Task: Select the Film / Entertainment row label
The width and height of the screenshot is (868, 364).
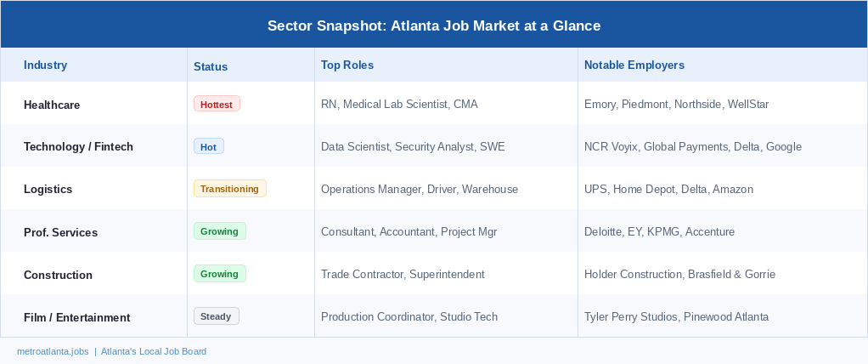Action: (76, 317)
